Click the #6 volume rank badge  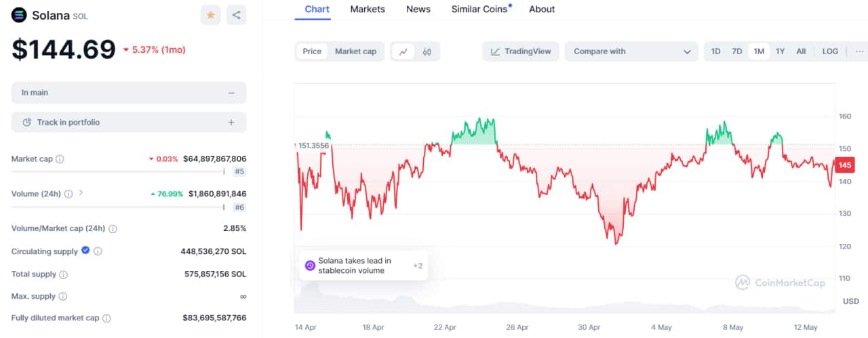coord(239,207)
